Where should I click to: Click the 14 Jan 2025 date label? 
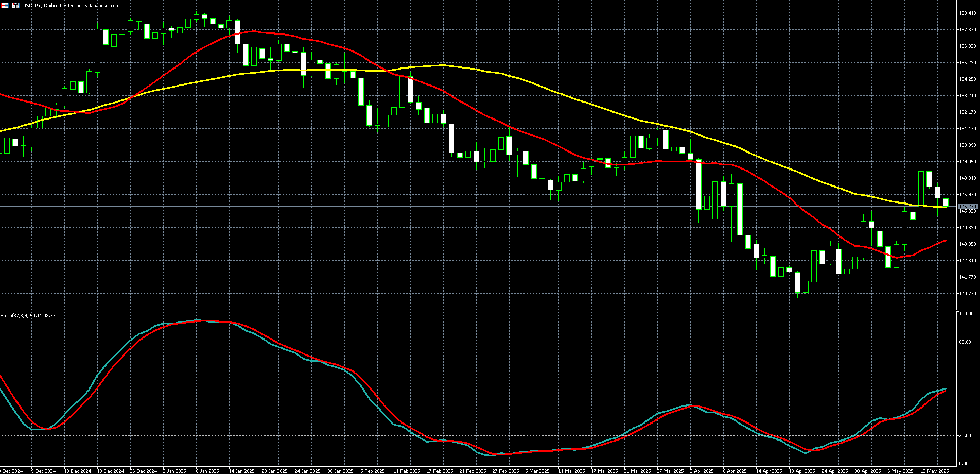tap(241, 471)
